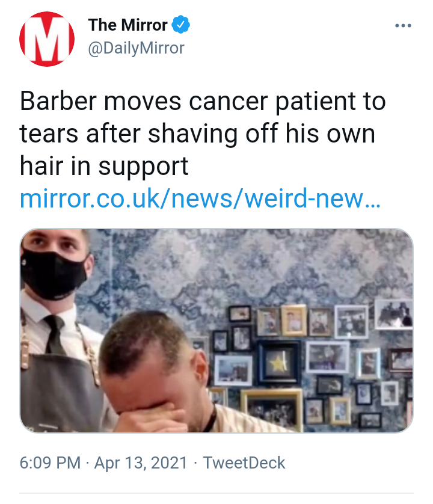
Task: Click the Apr 13, 2021 date
Action: (x=141, y=463)
